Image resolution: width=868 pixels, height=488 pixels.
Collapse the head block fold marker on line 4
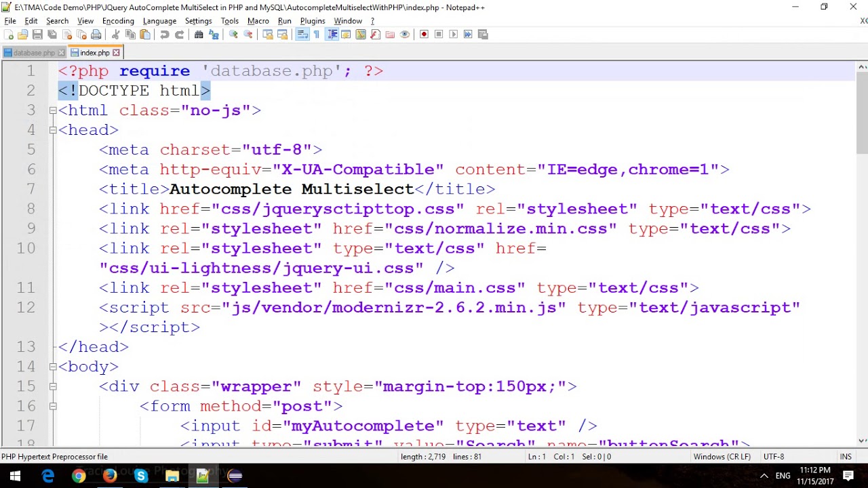[x=53, y=130]
